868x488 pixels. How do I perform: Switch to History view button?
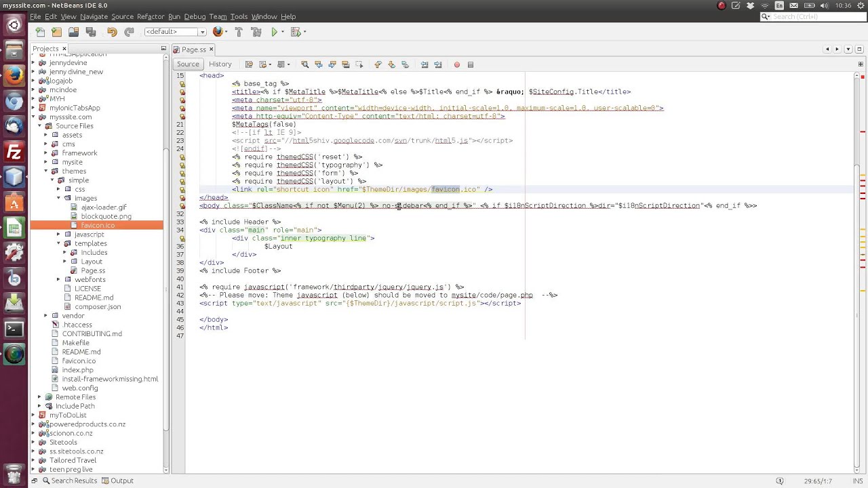click(x=220, y=64)
